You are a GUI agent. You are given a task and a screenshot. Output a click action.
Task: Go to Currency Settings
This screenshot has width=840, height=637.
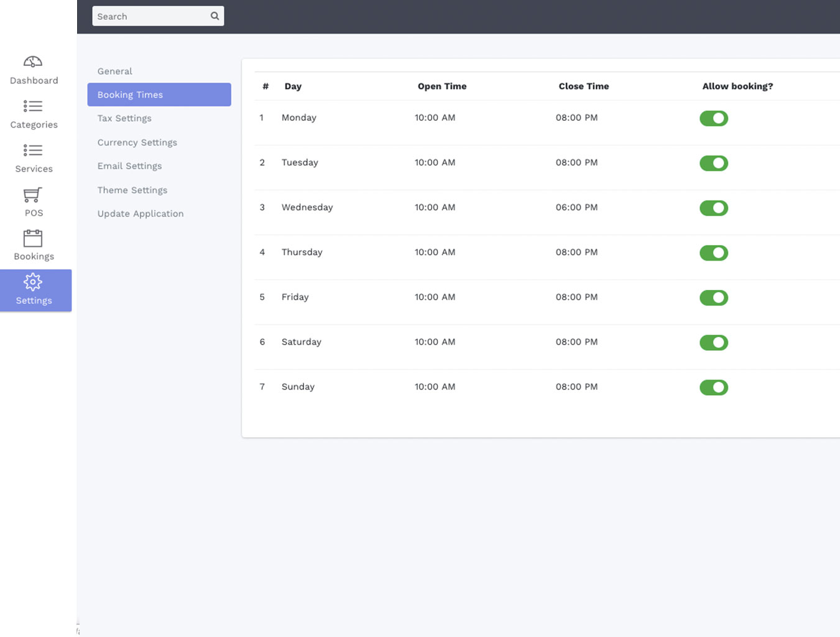click(x=137, y=142)
